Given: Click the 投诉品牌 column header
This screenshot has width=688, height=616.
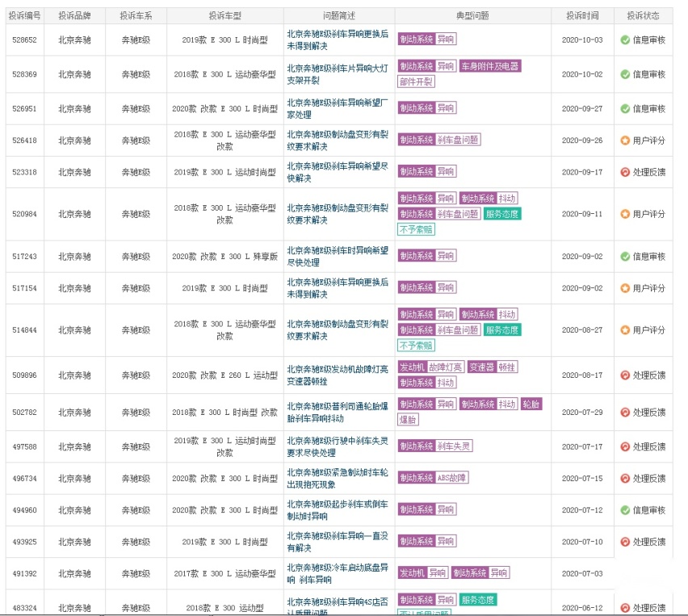Looking at the screenshot, I should 74,16.
